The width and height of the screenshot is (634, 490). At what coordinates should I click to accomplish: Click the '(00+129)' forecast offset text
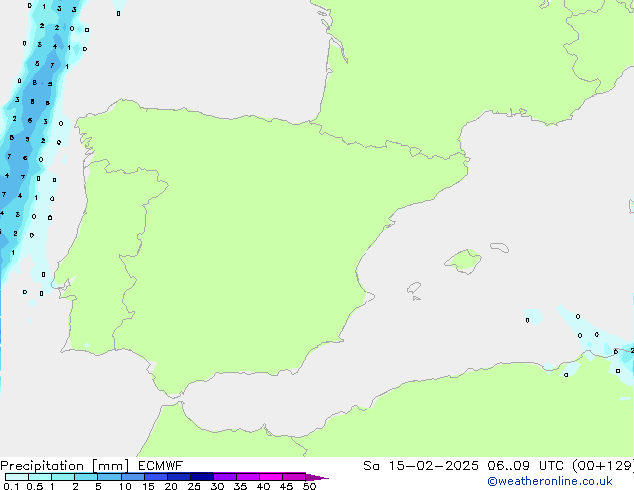[603, 466]
